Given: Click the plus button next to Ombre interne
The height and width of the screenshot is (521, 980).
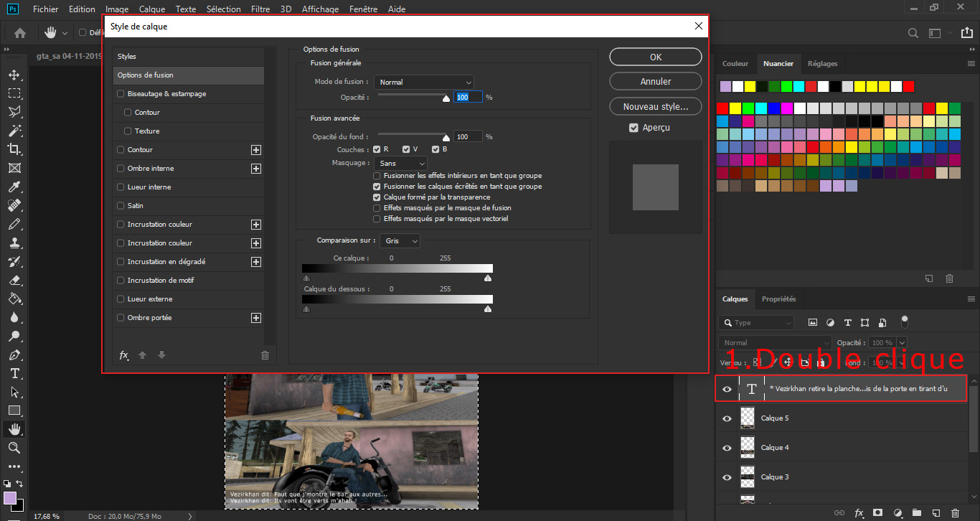Looking at the screenshot, I should pyautogui.click(x=255, y=168).
